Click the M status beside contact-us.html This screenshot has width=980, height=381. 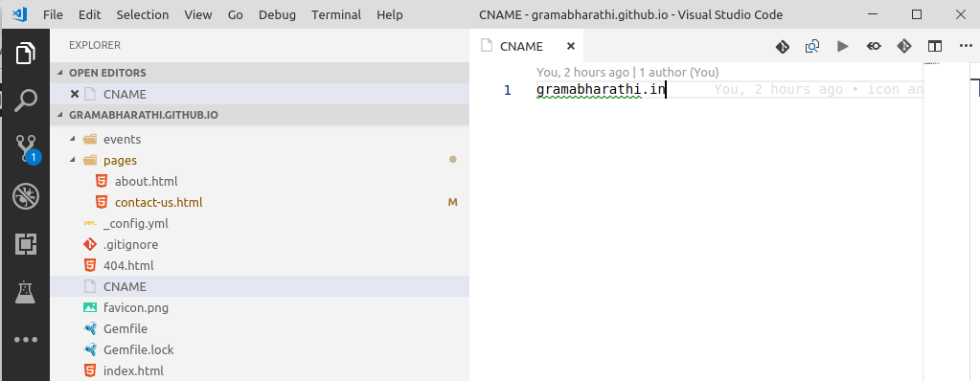453,202
